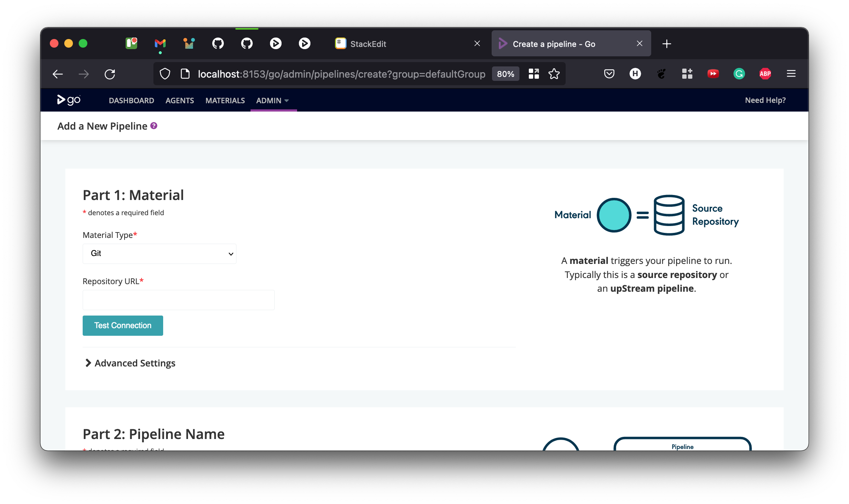Click the Need Help link
Image resolution: width=849 pixels, height=504 pixels.
point(765,100)
